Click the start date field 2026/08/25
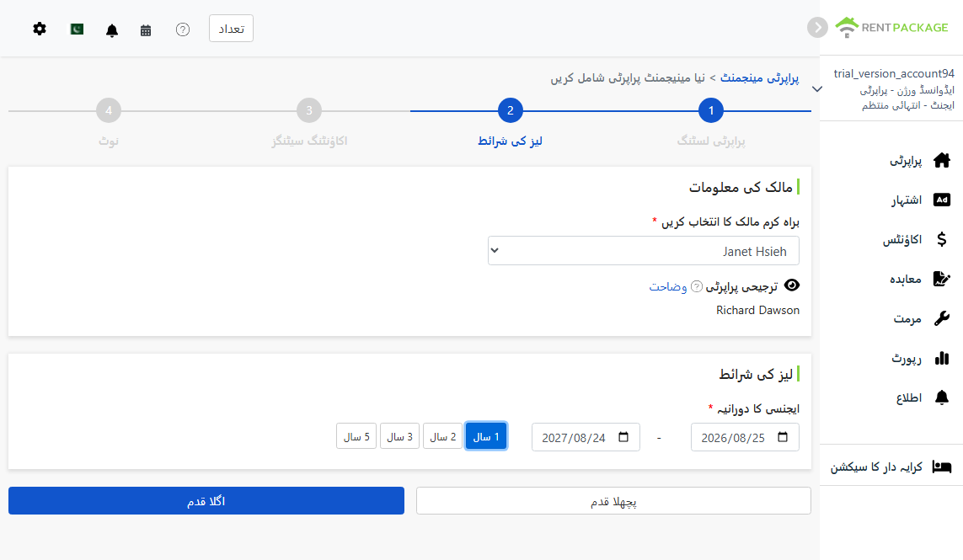The width and height of the screenshot is (963, 560). click(744, 437)
